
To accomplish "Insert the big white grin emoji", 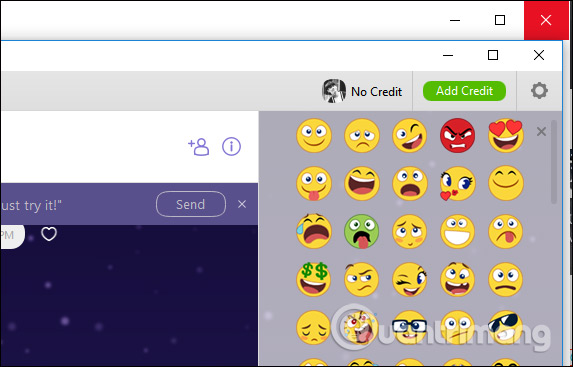I will point(458,231).
